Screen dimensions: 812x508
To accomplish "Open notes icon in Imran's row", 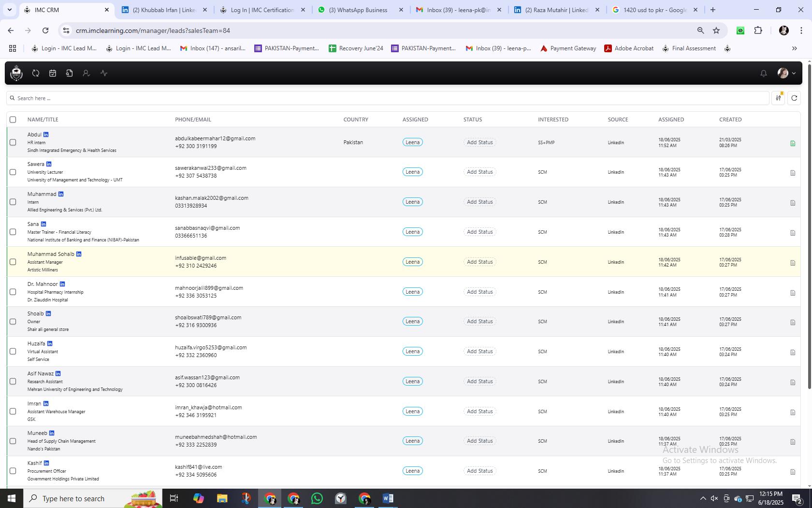I will (x=793, y=412).
